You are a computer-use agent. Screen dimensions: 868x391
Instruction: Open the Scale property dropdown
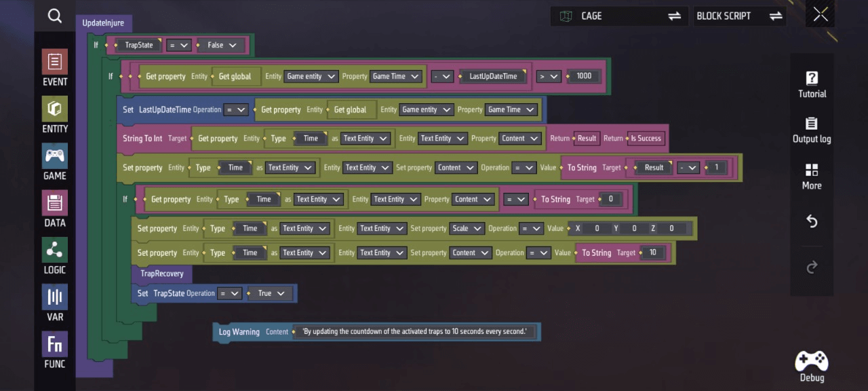coord(467,229)
